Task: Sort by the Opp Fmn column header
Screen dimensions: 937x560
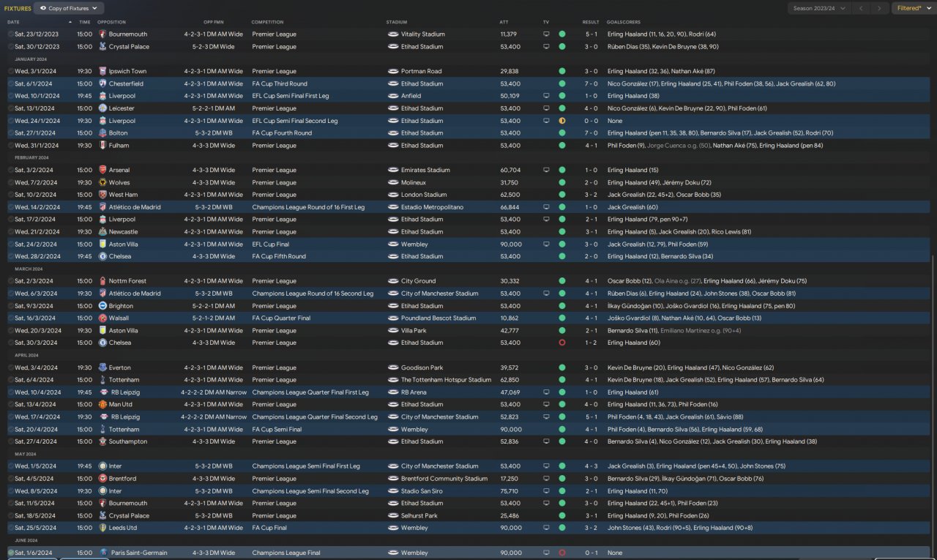Action: [214, 22]
